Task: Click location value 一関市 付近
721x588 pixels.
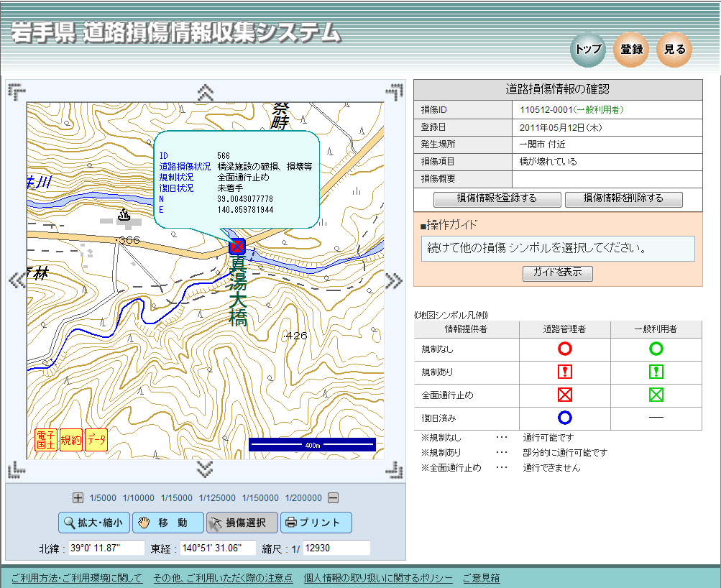Action: (542, 144)
